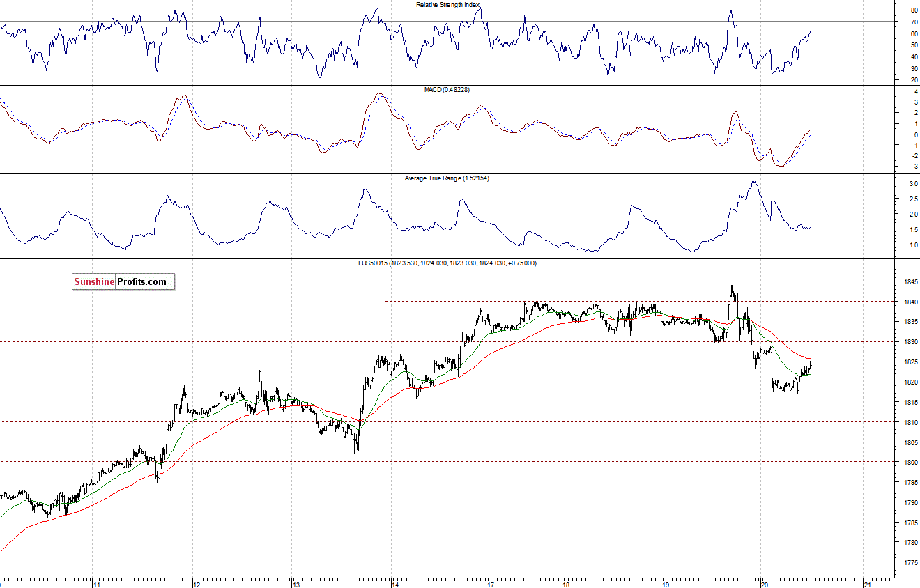Click the 30 label on RSI axis
The image size is (920, 588).
pyautogui.click(x=914, y=68)
